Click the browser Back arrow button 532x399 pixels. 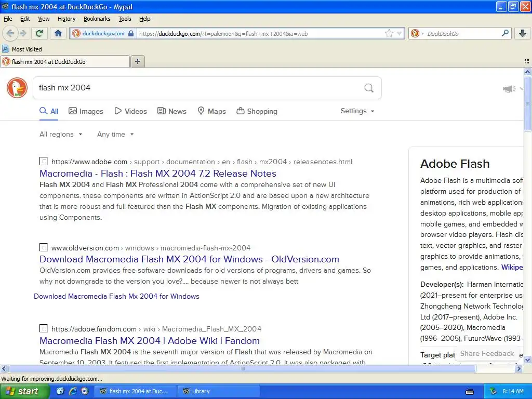pyautogui.click(x=10, y=33)
